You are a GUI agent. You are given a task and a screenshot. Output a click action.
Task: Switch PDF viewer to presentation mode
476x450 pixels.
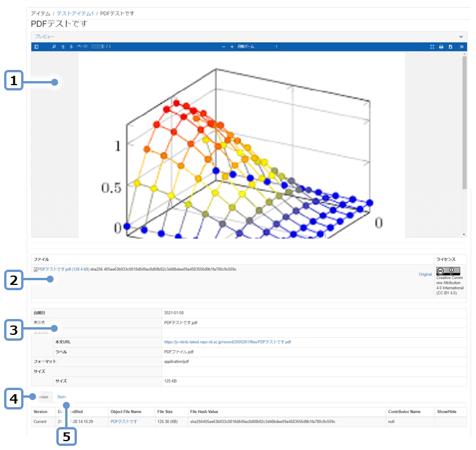432,46
